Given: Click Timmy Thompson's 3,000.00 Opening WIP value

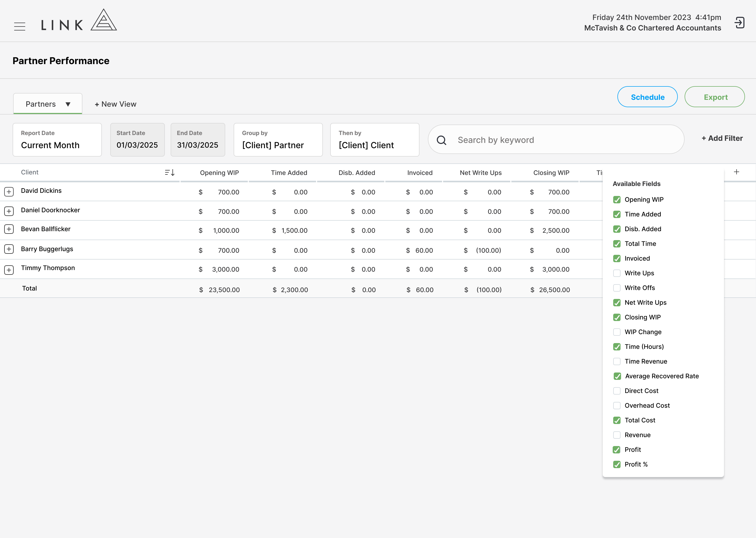Looking at the screenshot, I should (225, 269).
